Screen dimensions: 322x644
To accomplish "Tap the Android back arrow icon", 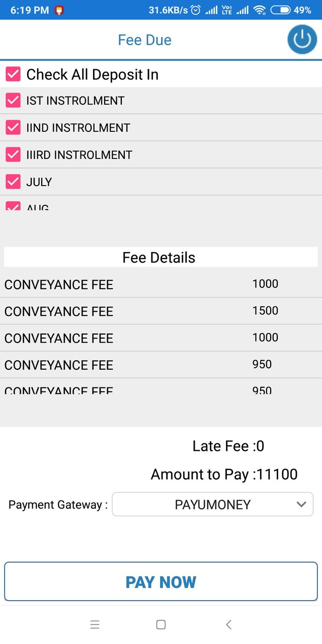I will (228, 624).
